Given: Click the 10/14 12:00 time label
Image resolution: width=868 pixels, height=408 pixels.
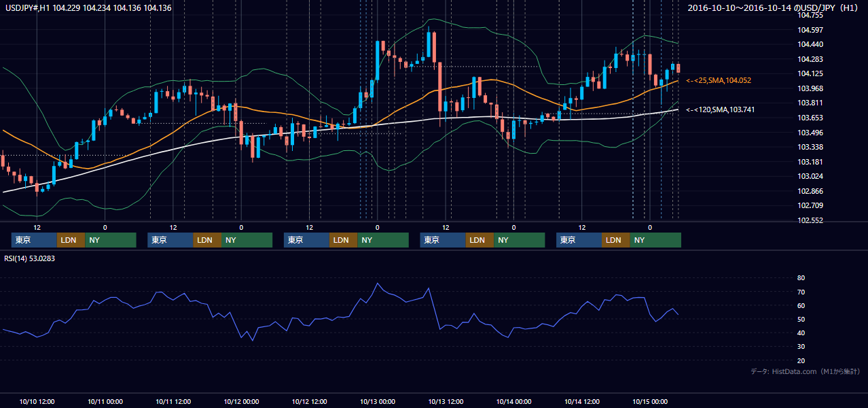Looking at the screenshot, I should (x=582, y=401).
